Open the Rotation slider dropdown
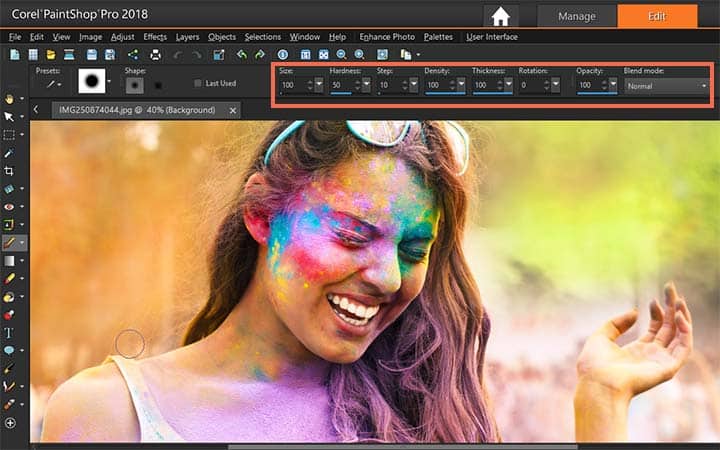Viewport: 720px width, 450px height. 556,84
